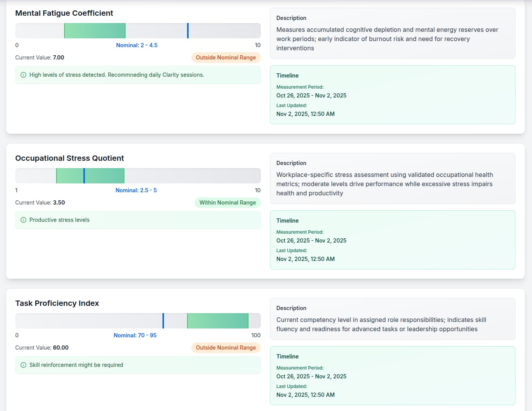Click the current competency level description paragraph
Viewport: 532px width, 411px height.
coord(381,324)
